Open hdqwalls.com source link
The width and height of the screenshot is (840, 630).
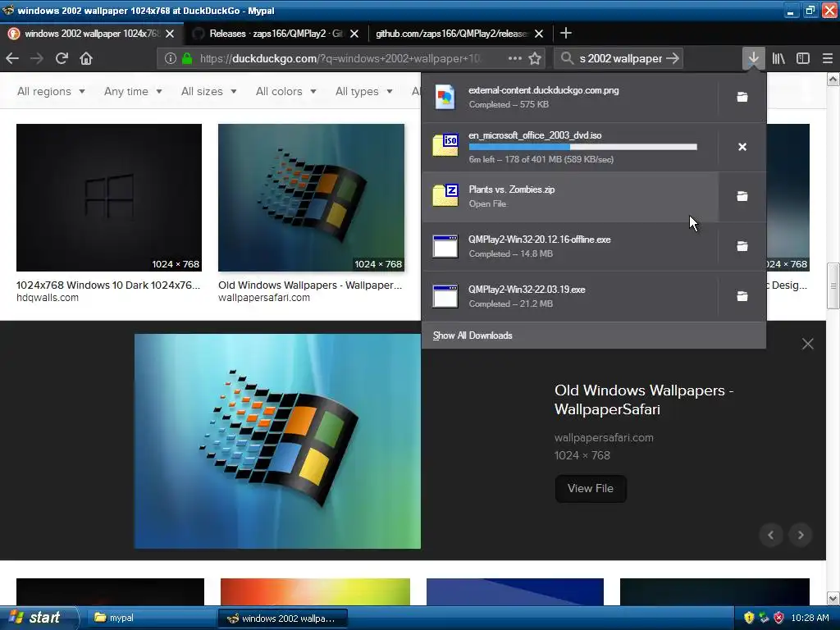(47, 297)
